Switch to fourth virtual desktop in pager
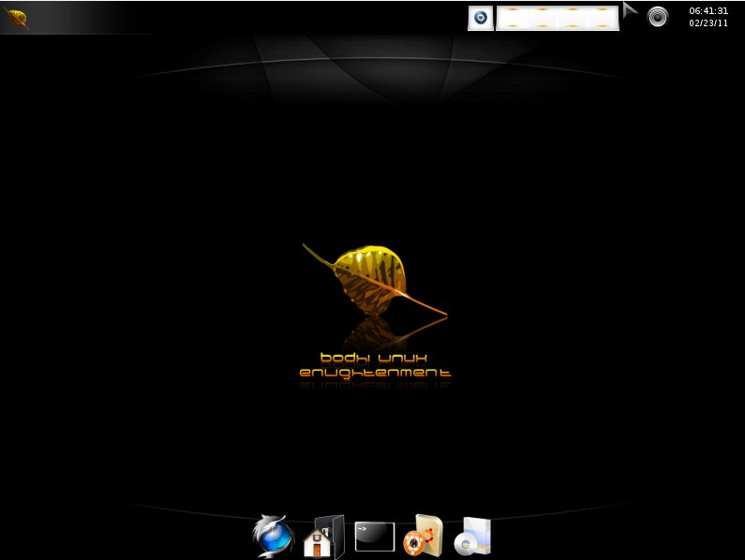The image size is (745, 560). click(x=603, y=18)
